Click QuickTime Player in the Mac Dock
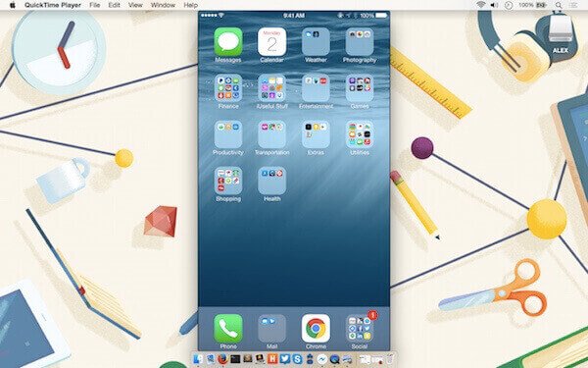Screen dimensions: 588x368 [334, 359]
